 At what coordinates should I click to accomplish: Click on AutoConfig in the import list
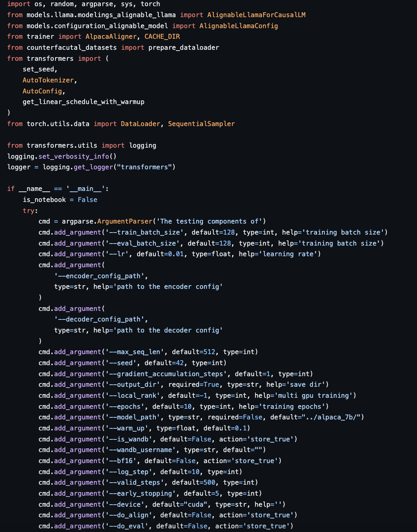pyautogui.click(x=42, y=91)
